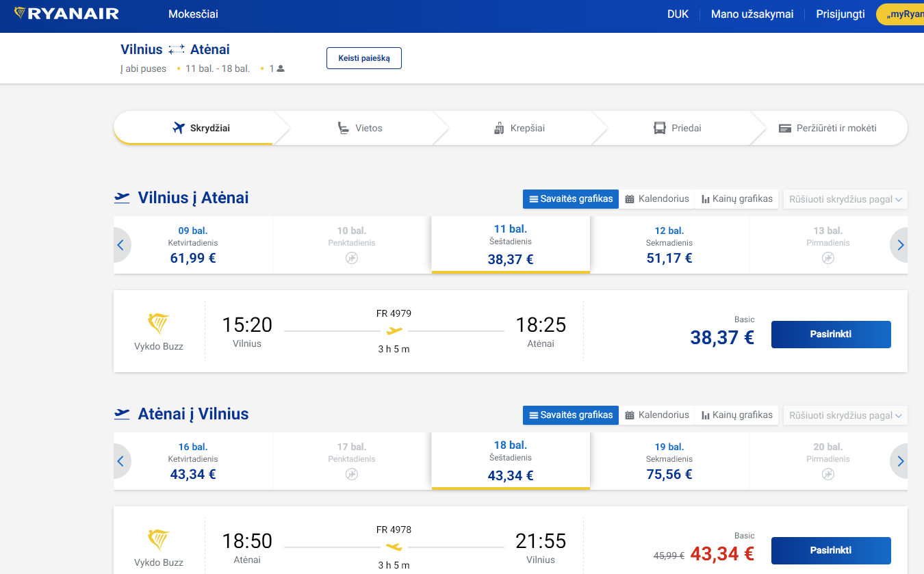Show next dates for Vilnius į Atėnai
The height and width of the screenshot is (574, 924).
point(899,245)
